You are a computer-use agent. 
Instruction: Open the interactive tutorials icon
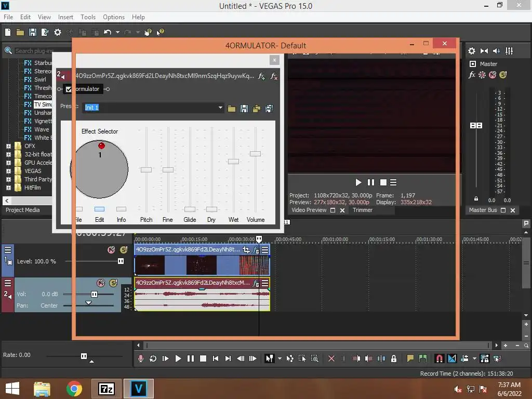(x=148, y=32)
